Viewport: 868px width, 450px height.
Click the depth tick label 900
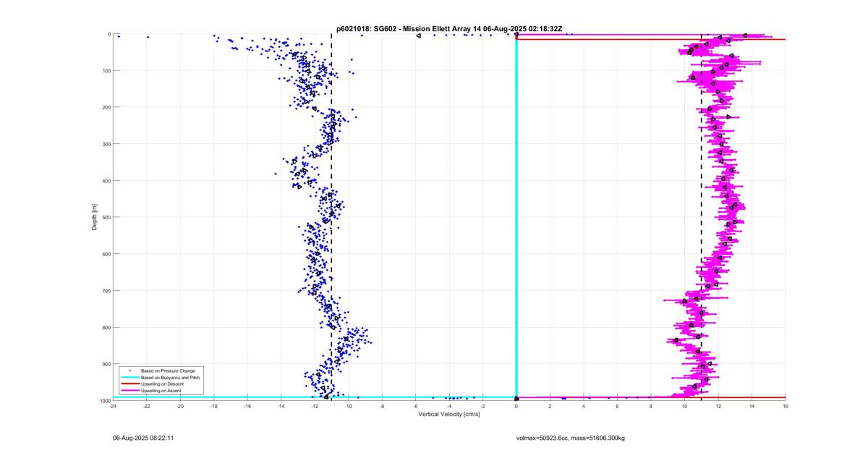pyautogui.click(x=105, y=364)
